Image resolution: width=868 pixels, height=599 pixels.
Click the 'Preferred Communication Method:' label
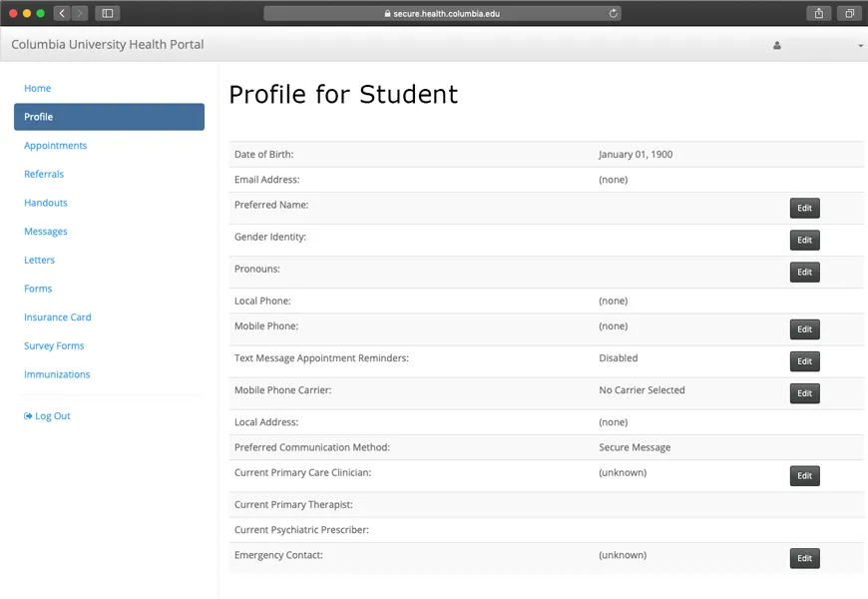coord(312,447)
